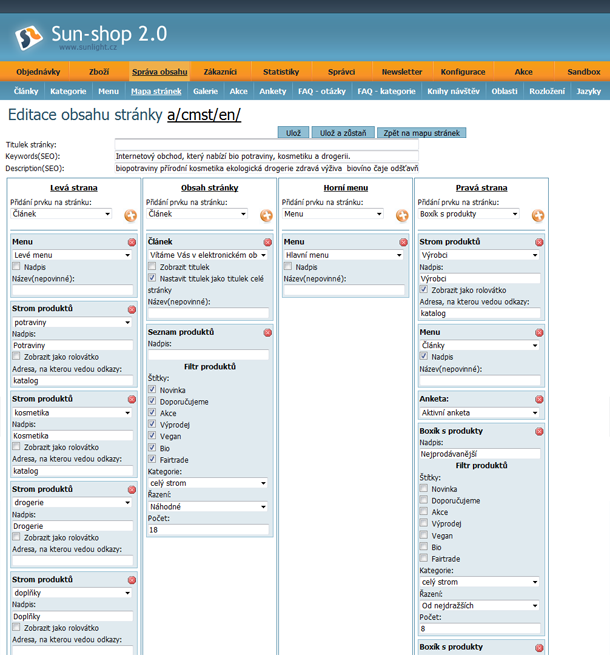Remove the bottom Boxík s produkty block

coord(539,647)
